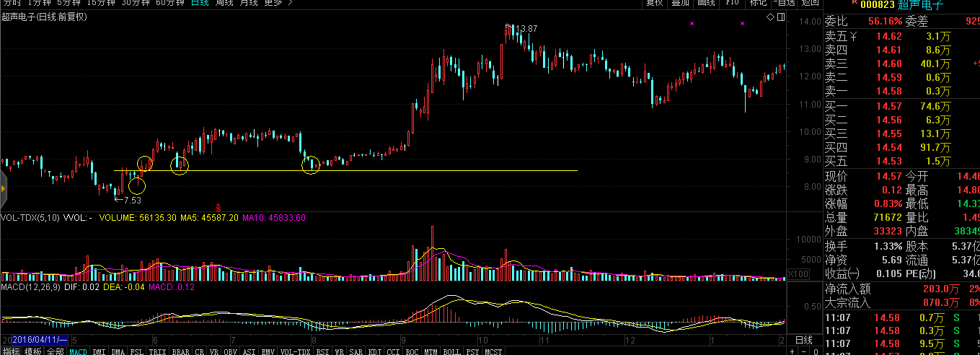
Task: Click the 13.87 high price label
Action: tap(526, 29)
